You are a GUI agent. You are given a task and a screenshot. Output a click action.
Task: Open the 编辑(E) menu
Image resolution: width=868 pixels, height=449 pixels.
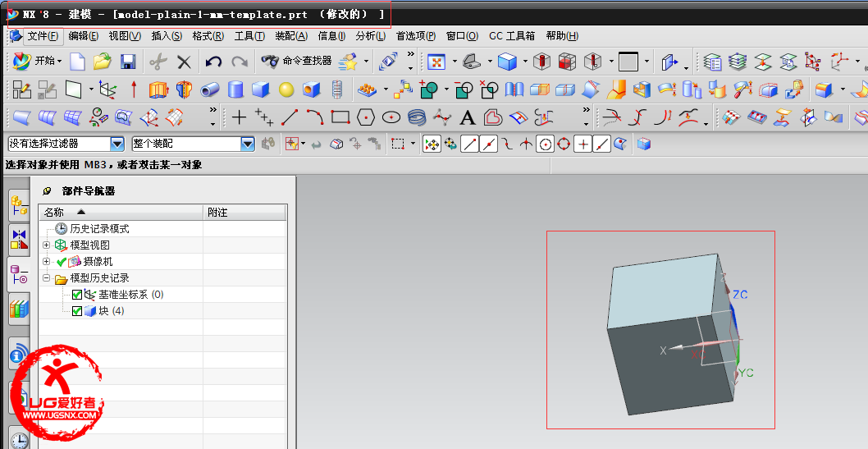click(84, 36)
